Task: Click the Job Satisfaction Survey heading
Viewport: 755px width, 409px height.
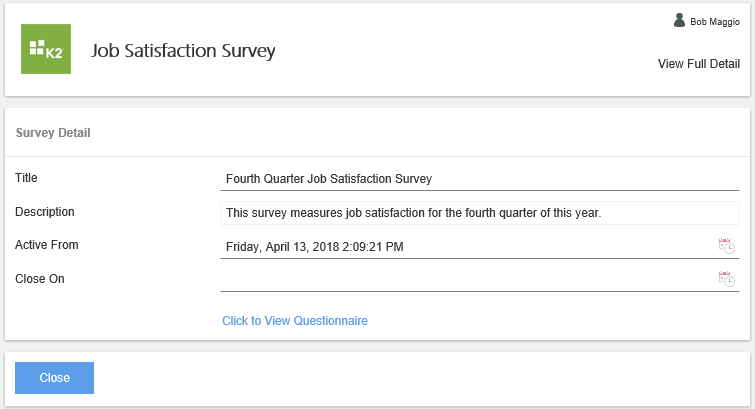Action: click(183, 50)
